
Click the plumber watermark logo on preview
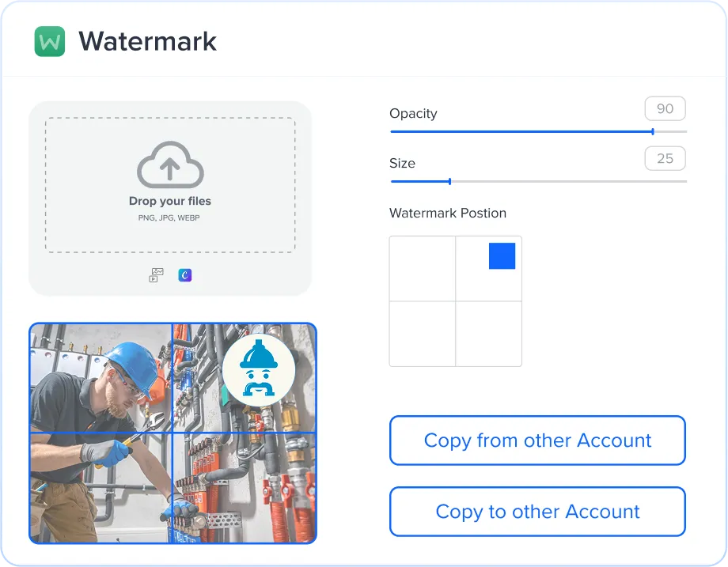(260, 369)
